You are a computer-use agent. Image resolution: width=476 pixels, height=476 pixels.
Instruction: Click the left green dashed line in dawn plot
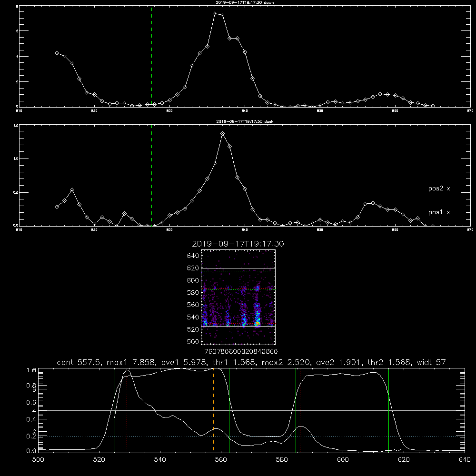click(151, 57)
